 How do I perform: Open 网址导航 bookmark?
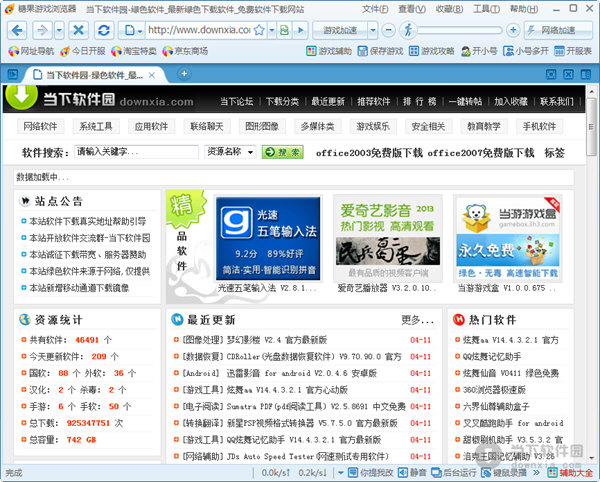[x=31, y=51]
